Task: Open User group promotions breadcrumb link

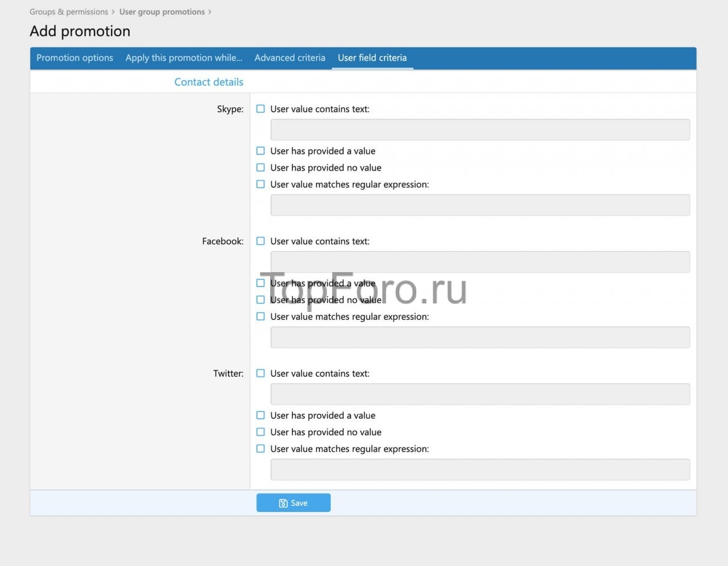Action: pos(162,12)
